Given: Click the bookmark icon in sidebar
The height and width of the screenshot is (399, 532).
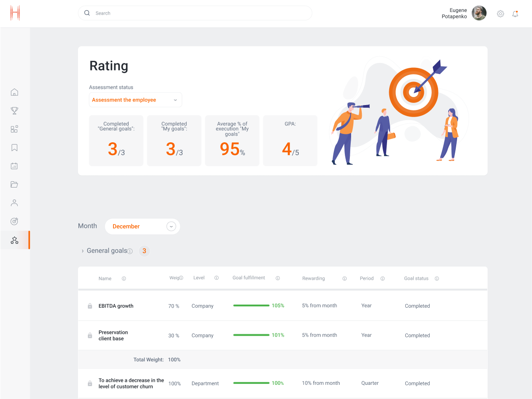Looking at the screenshot, I should 14,148.
